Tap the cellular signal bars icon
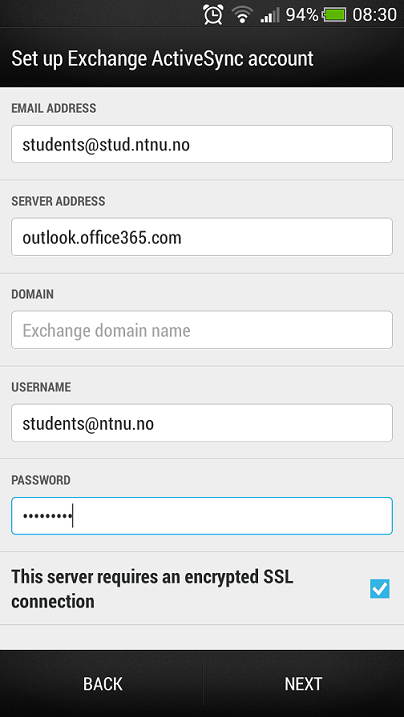Viewport: 404px width, 717px height. [270, 16]
